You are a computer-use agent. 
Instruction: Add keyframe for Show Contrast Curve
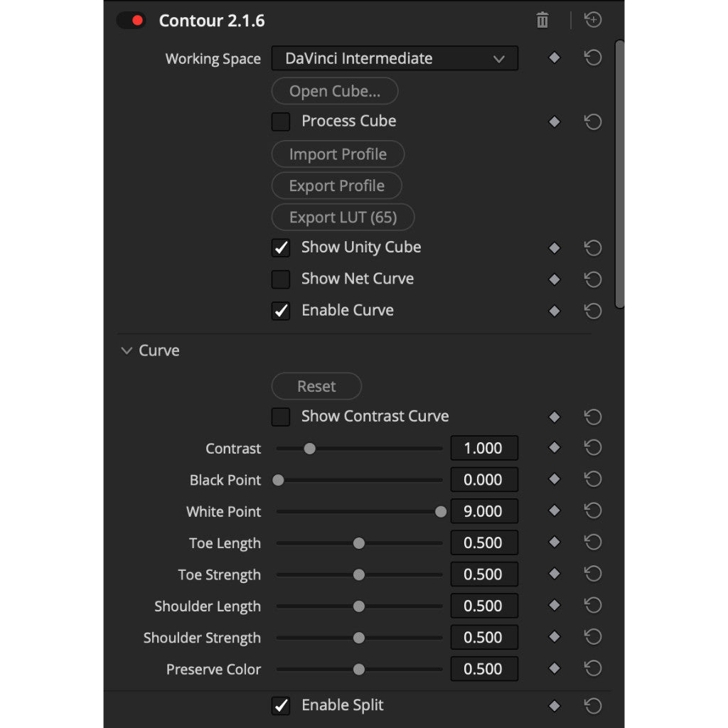(555, 417)
